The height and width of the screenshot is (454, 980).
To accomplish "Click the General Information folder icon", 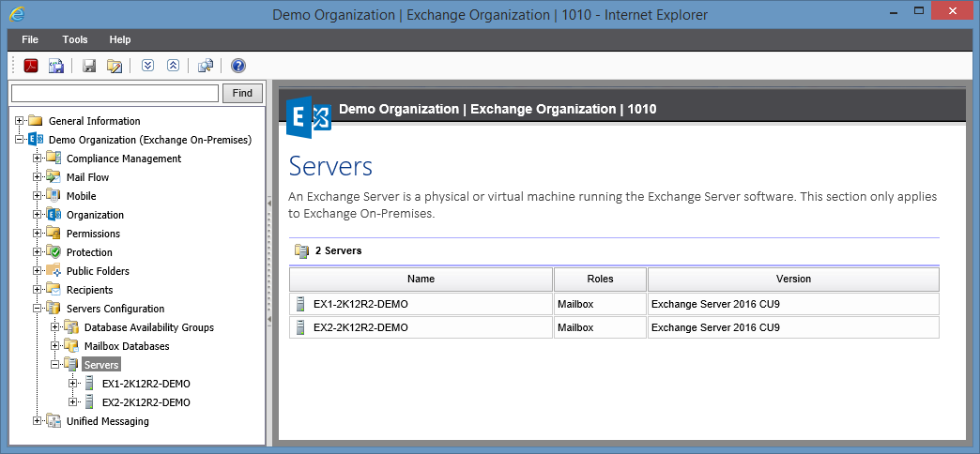I will 35,120.
